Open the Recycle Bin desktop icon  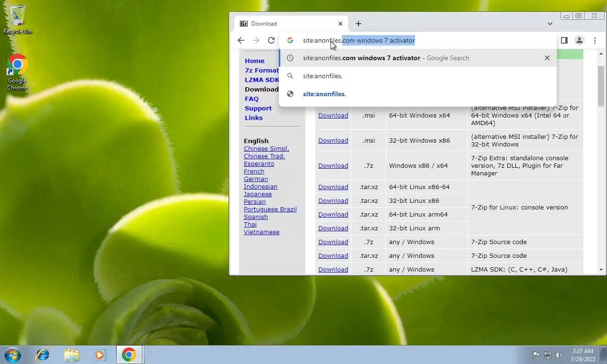18,19
